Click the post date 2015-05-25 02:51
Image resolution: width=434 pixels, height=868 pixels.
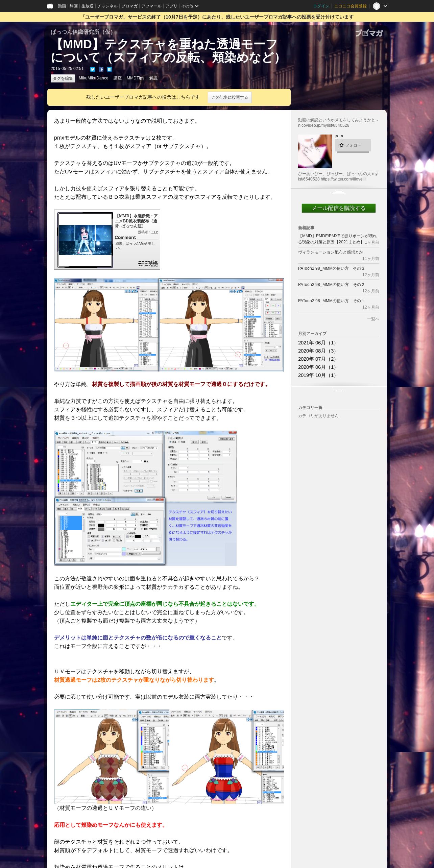(x=67, y=69)
